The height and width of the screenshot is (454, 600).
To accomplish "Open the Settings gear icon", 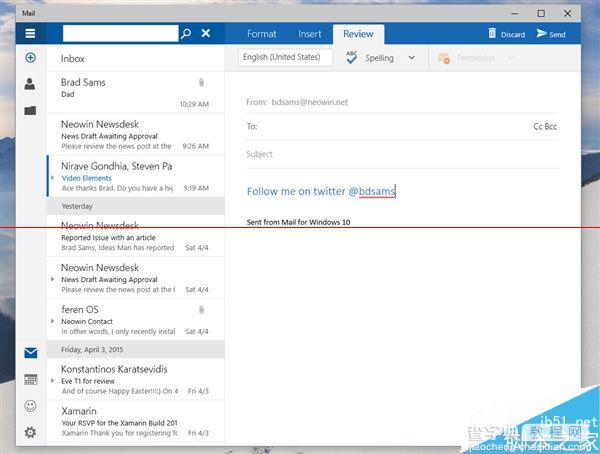I will 30,432.
